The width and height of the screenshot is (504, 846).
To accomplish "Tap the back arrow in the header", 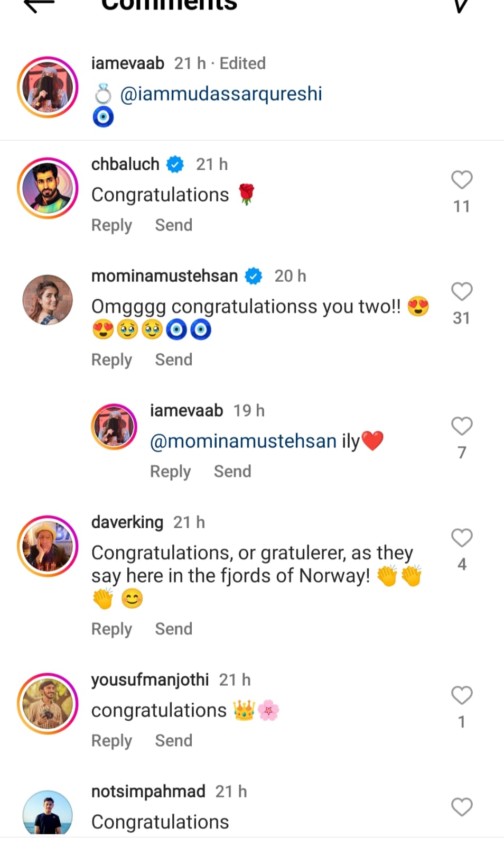I will (x=39, y=5).
